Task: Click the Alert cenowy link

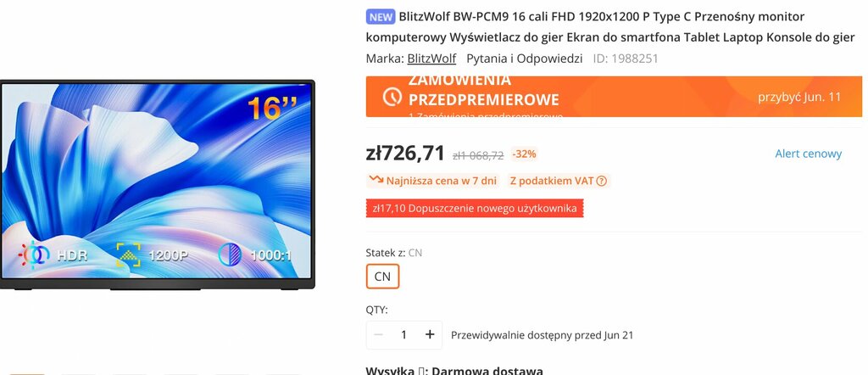Action: pos(808,154)
